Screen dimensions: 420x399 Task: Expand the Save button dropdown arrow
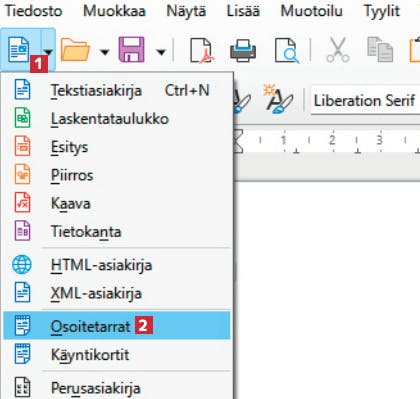(x=161, y=52)
